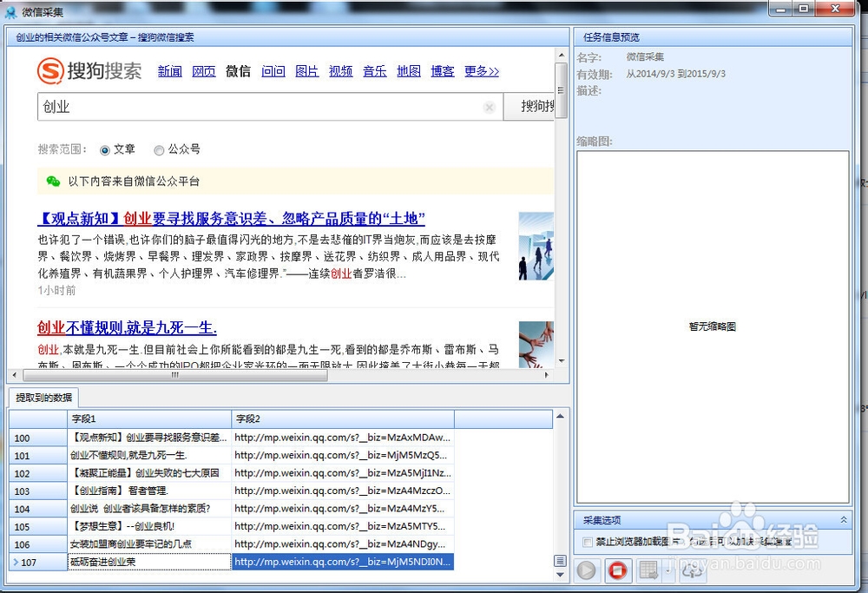Viewport: 868px width, 593px height.
Task: Click cell 女装加盟商创业要牢记的几点
Action: point(149,544)
